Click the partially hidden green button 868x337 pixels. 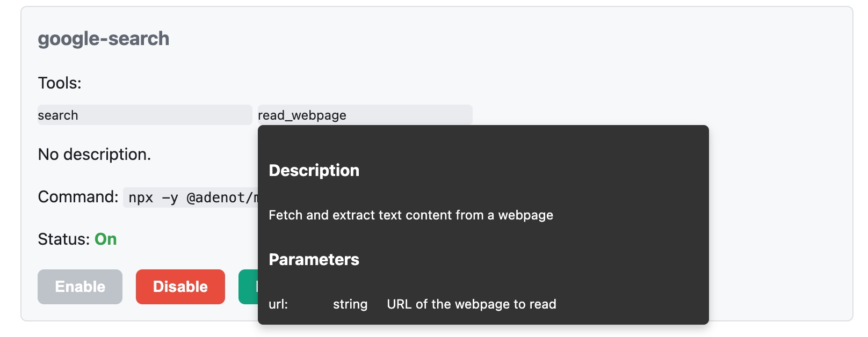(x=248, y=287)
